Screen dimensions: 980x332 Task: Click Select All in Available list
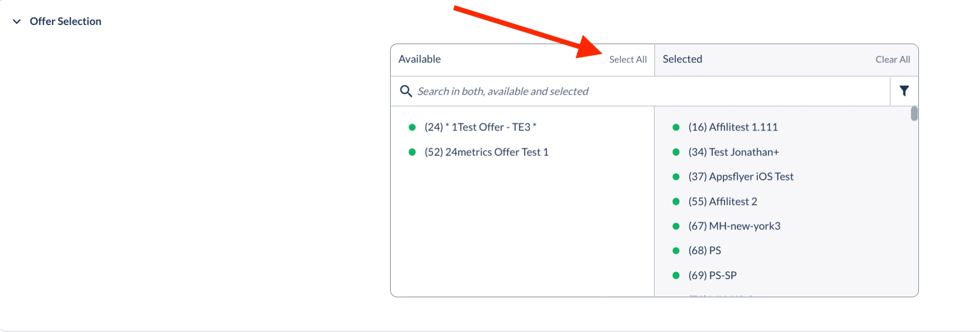(628, 59)
